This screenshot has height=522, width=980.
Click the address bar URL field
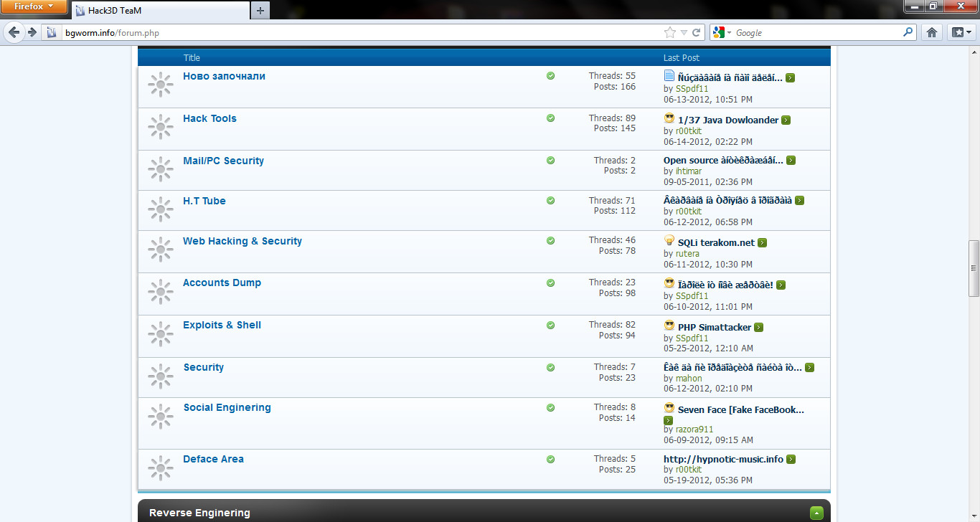point(359,32)
